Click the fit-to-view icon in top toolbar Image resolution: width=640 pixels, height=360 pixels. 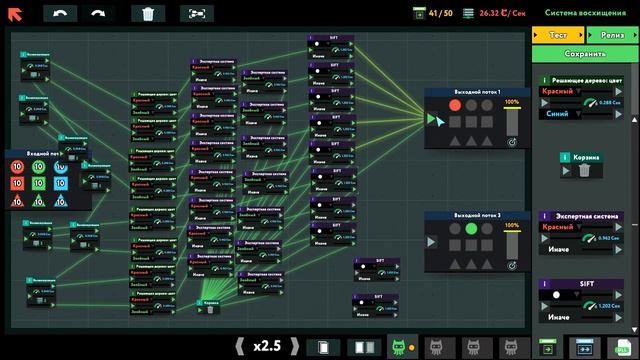tap(197, 13)
